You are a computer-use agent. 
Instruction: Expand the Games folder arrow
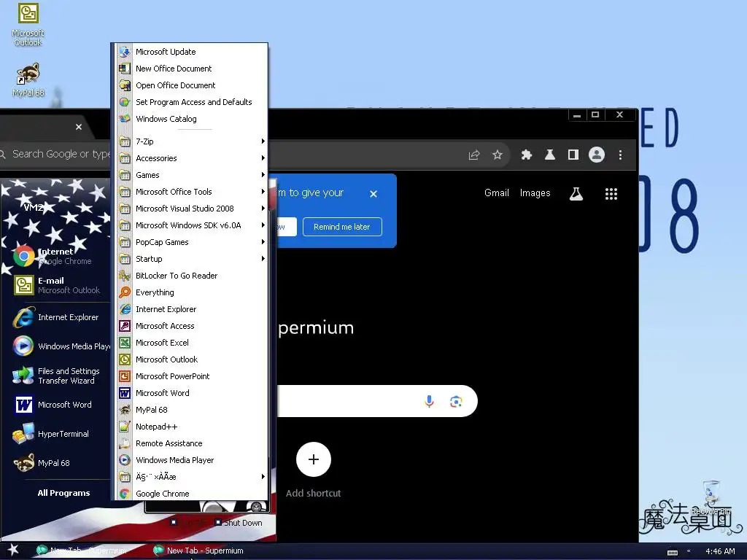pyautogui.click(x=263, y=174)
